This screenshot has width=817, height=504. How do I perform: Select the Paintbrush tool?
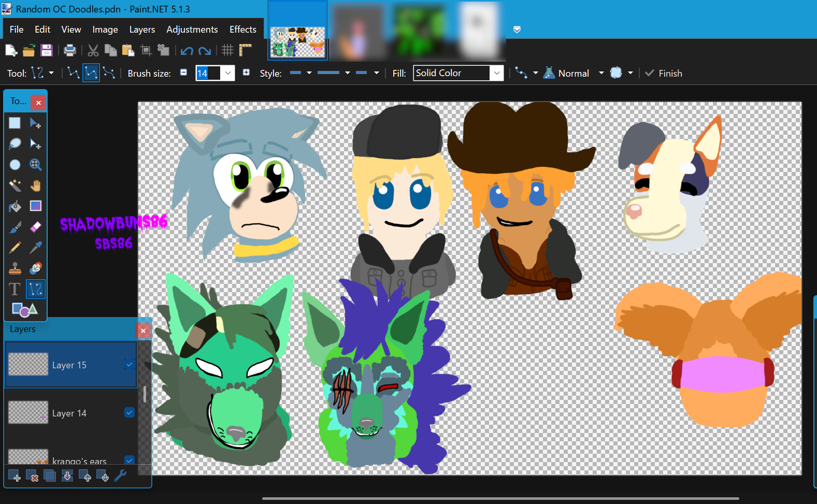tap(15, 227)
